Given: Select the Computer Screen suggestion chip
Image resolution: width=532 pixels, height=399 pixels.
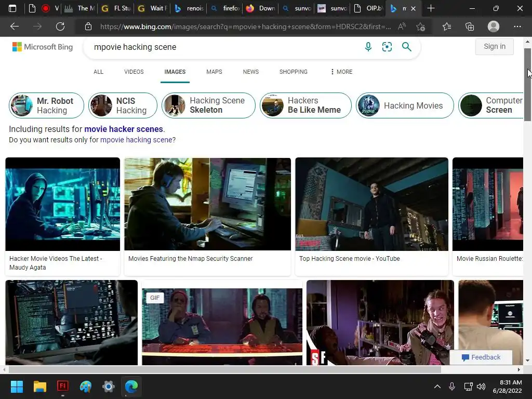Looking at the screenshot, I should click(x=490, y=105).
